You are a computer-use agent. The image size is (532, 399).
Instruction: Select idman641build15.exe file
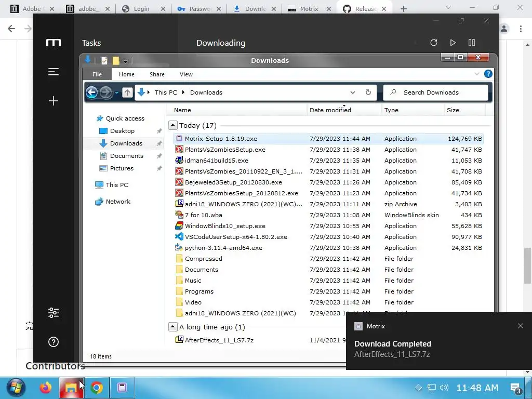tap(328, 161)
